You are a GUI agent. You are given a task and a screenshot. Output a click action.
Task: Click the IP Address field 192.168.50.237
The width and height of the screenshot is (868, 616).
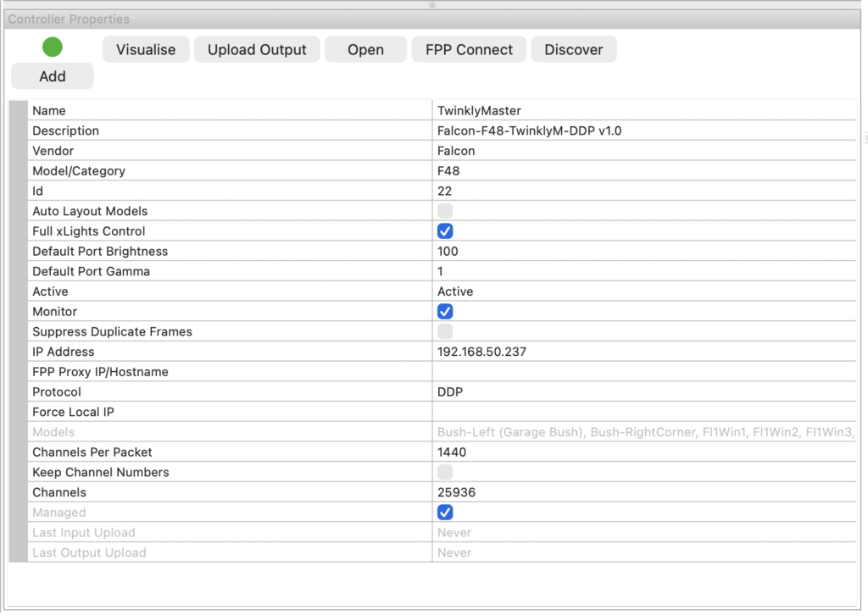tap(644, 352)
